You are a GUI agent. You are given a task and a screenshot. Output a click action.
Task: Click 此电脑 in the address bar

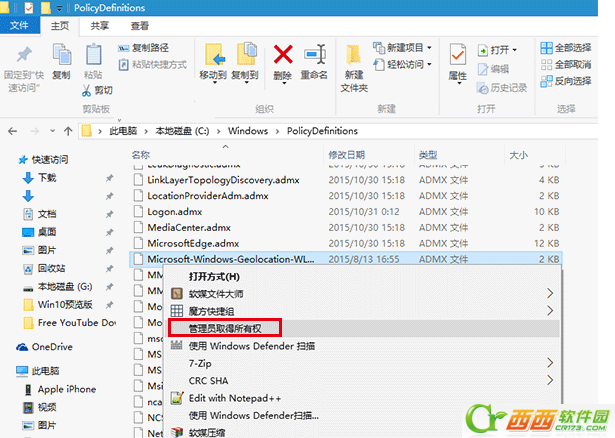pos(123,131)
